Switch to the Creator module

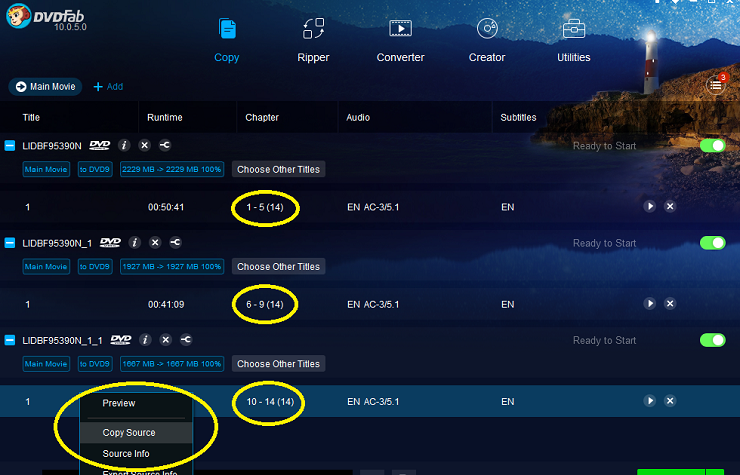click(x=487, y=41)
